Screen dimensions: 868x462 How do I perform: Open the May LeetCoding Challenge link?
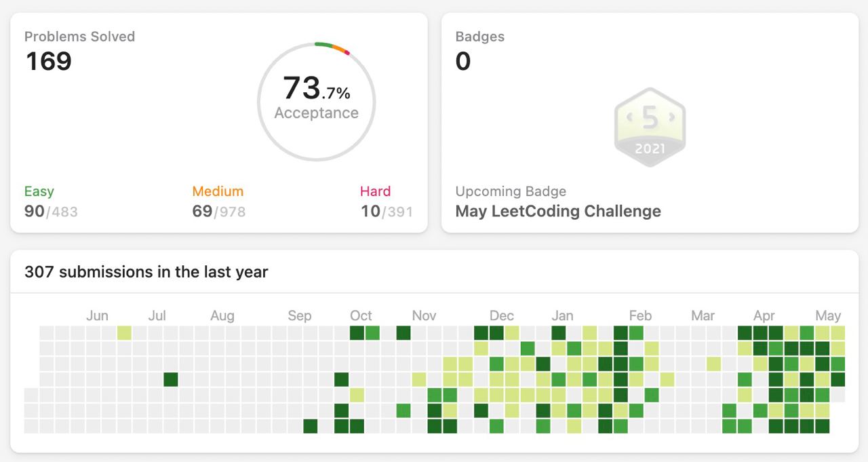(558, 211)
